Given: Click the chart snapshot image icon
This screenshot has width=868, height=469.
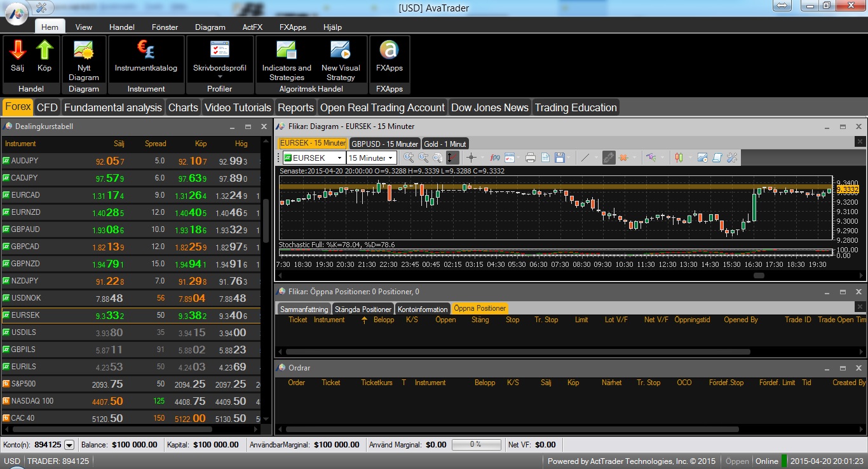Looking at the screenshot, I should 702,158.
